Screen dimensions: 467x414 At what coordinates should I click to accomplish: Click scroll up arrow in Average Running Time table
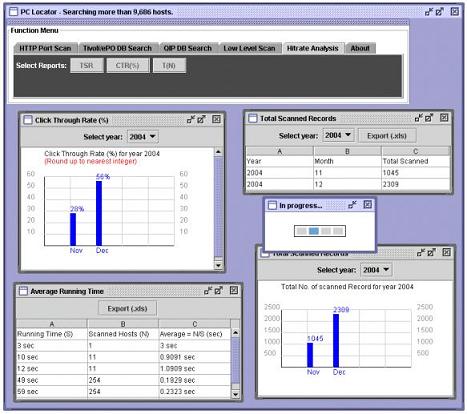click(235, 333)
